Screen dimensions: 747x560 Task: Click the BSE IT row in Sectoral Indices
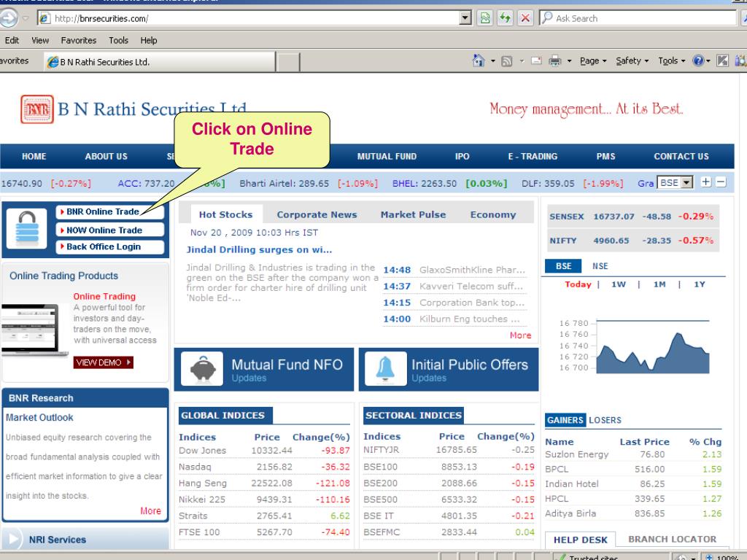tap(449, 516)
